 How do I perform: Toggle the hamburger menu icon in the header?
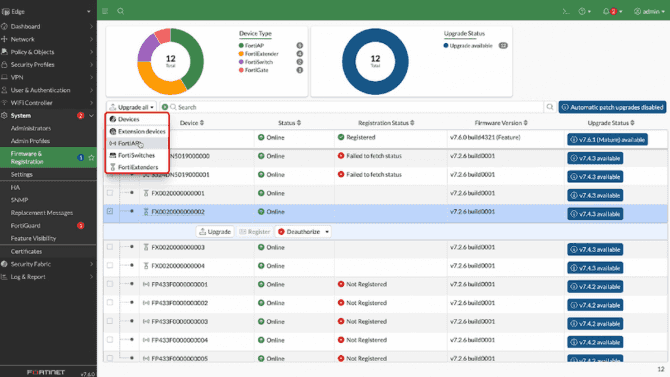[x=105, y=11]
